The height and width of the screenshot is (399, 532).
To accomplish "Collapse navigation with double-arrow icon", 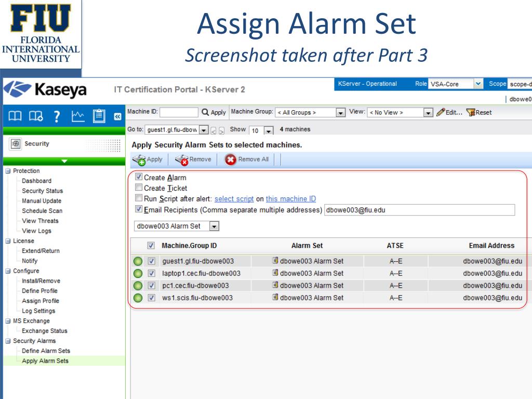I will pyautogui.click(x=117, y=117).
